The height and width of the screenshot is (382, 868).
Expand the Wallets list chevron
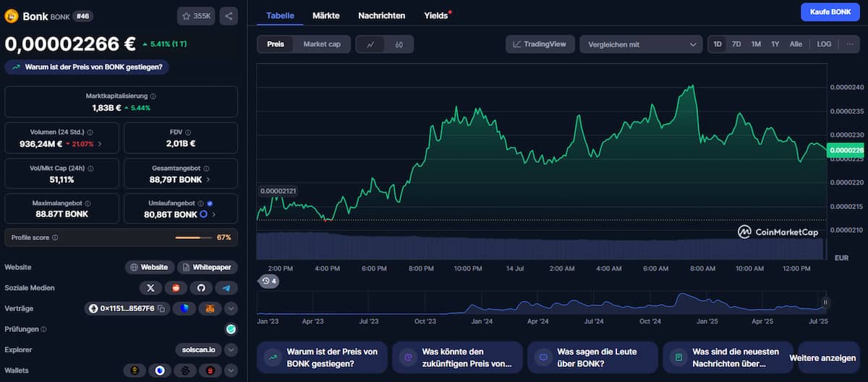pos(231,371)
